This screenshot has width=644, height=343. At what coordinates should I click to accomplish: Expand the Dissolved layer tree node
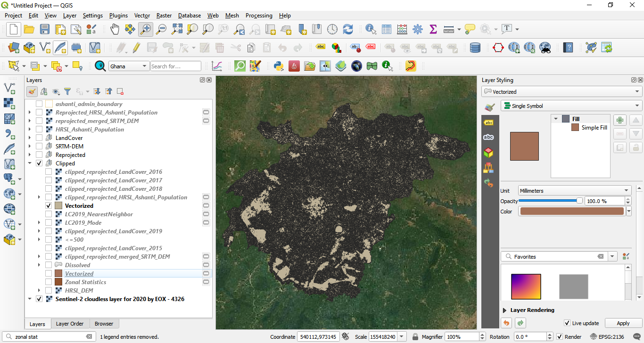[39, 265]
